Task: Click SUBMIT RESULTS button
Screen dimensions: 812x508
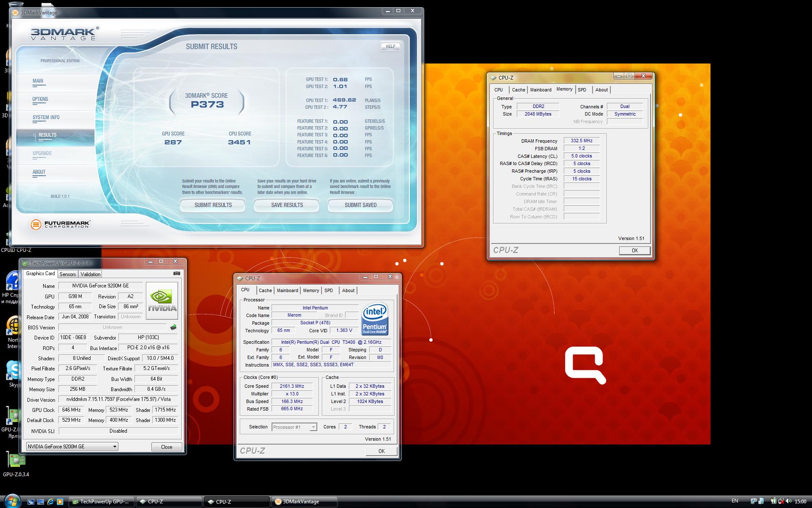Action: [x=213, y=205]
